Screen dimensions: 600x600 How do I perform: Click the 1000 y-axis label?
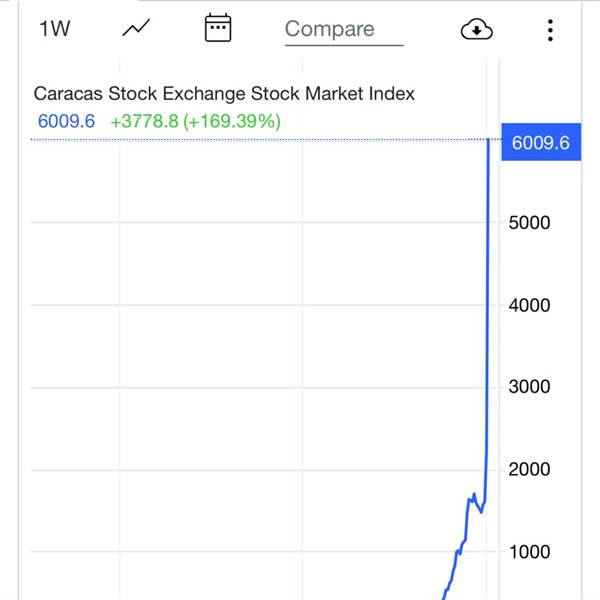coord(529,552)
